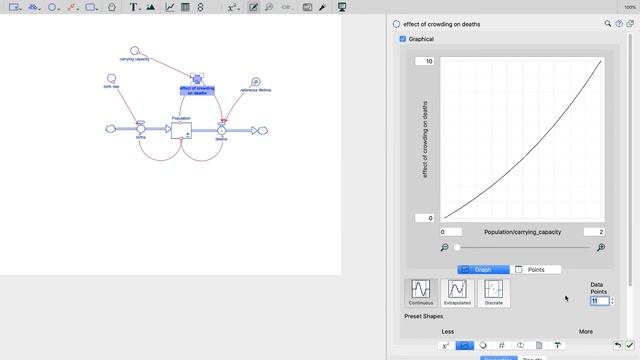
Task: Open the x² equation panel tab
Action: coord(446,345)
